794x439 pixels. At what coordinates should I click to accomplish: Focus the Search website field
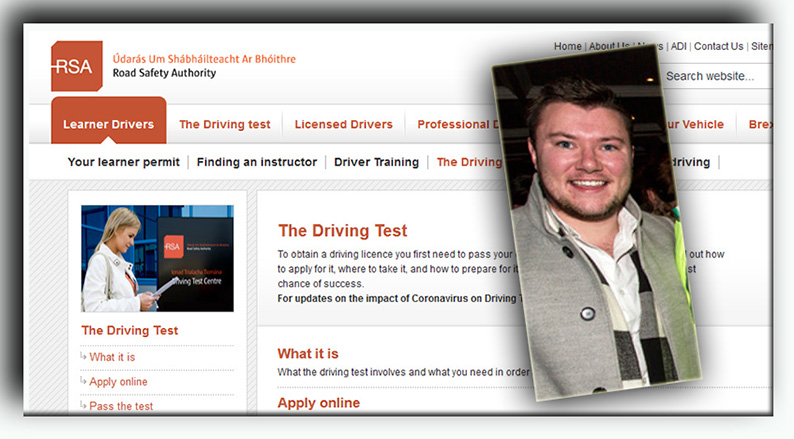pos(717,76)
